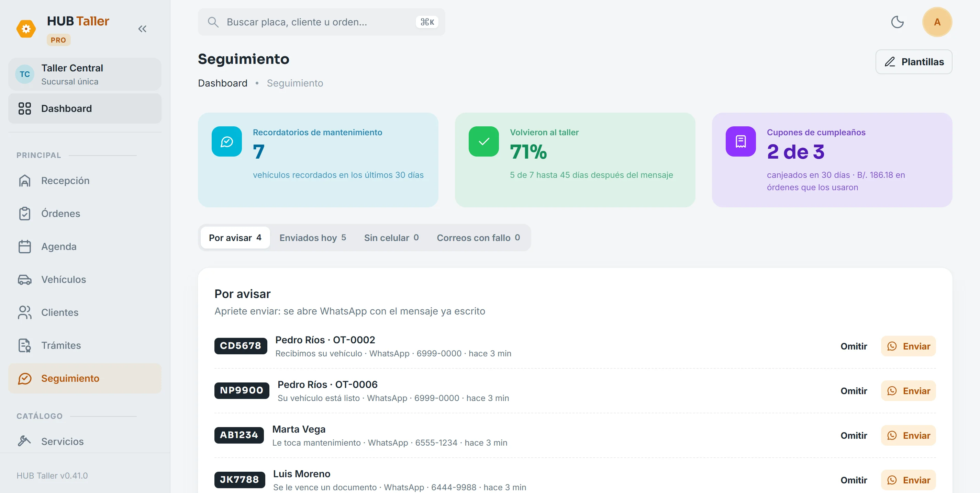The height and width of the screenshot is (493, 980).
Task: Click the Órdenes clipboard icon
Action: click(25, 214)
